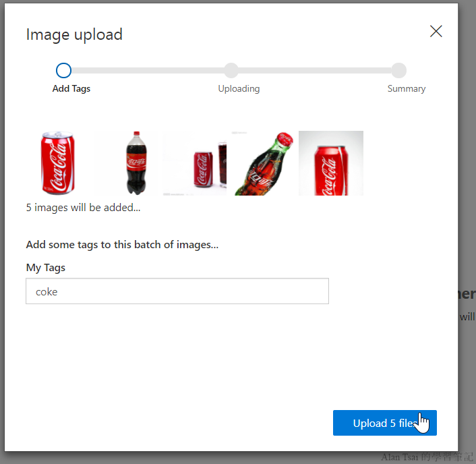Click the Uploading step label
Screen dimensions: 476x464
point(239,88)
